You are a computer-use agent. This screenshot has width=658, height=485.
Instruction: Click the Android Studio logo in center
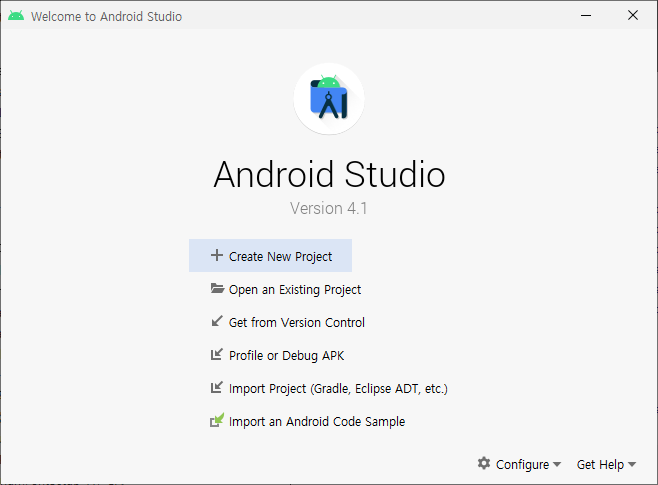point(329,99)
